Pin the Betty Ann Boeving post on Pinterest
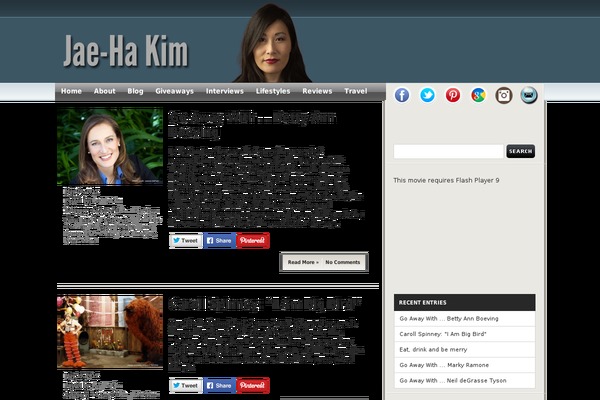Viewport: 600px width, 400px height. click(253, 240)
